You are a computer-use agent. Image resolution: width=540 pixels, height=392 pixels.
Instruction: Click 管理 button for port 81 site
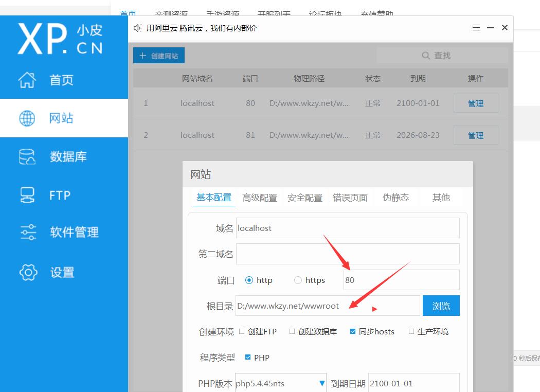[475, 135]
